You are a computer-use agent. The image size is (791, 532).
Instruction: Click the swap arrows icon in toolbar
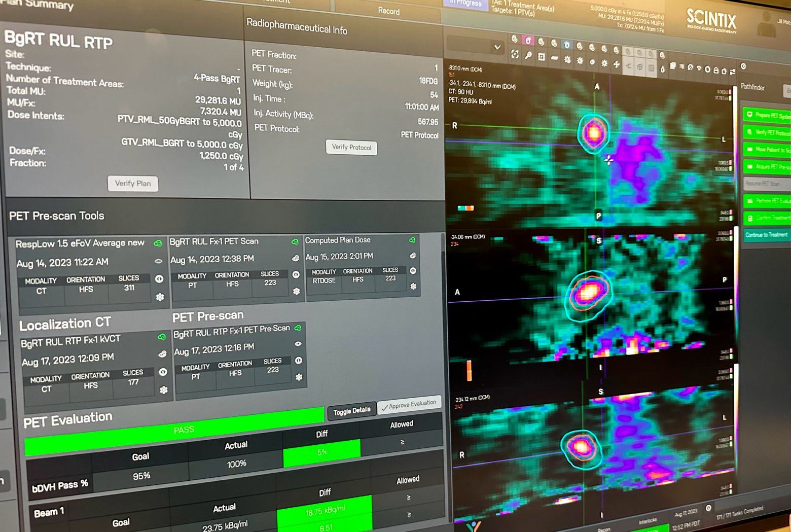733,72
